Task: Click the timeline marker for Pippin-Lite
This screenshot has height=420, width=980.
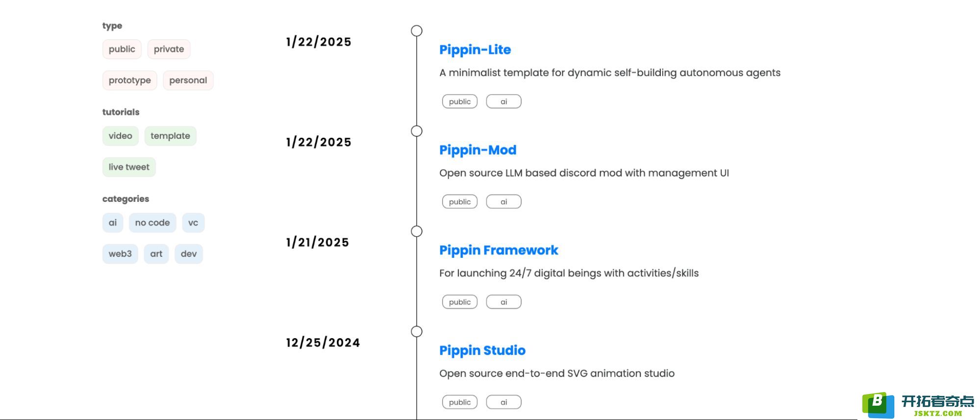Action: (417, 31)
